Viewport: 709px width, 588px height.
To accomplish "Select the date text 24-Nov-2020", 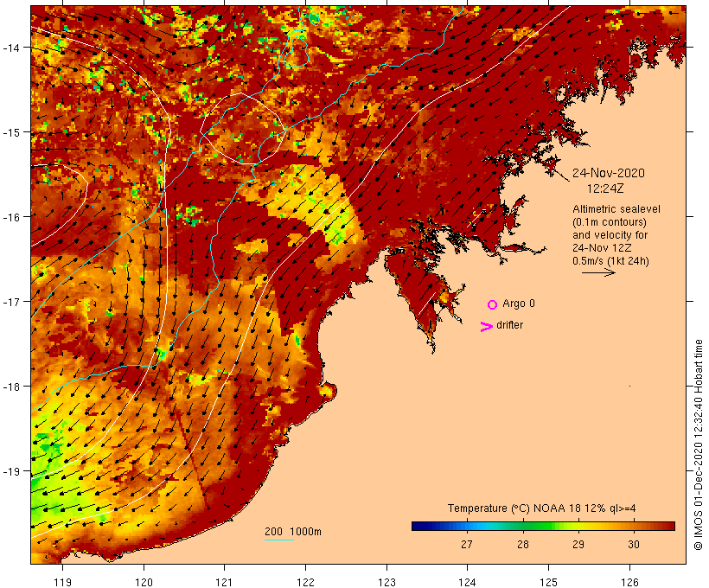I will (609, 173).
